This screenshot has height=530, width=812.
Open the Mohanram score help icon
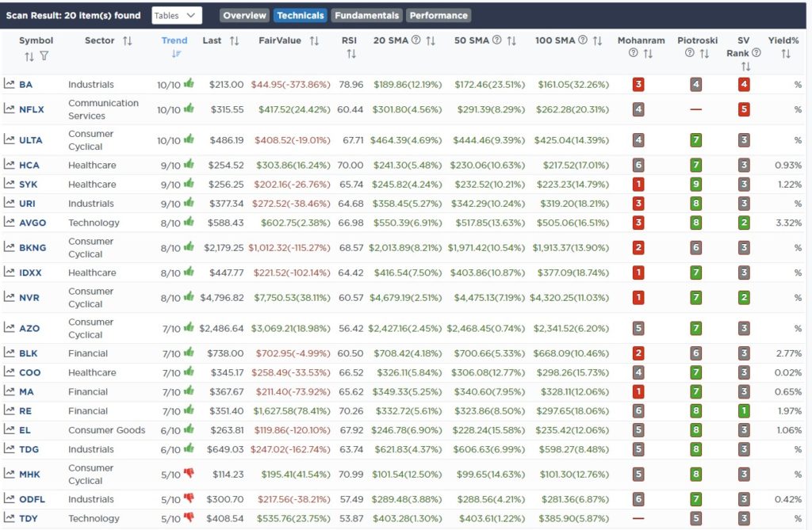pyautogui.click(x=633, y=53)
